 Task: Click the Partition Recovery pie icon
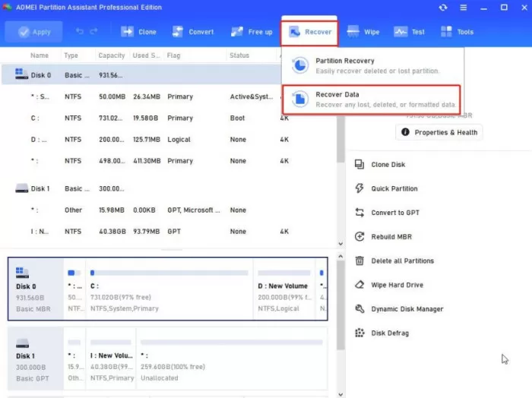[x=300, y=65]
